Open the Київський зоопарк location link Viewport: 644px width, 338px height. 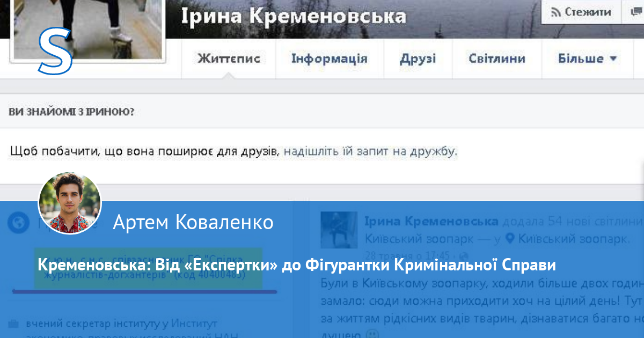570,238
